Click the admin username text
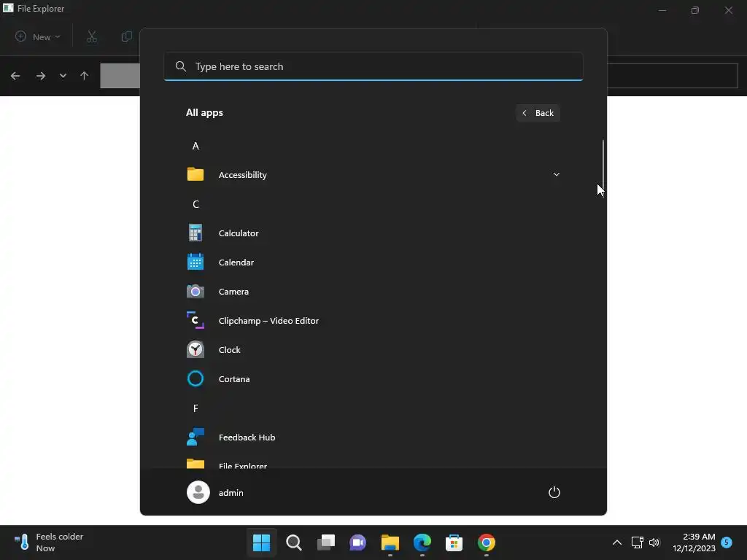Screen dimensions: 747x560 [231, 493]
